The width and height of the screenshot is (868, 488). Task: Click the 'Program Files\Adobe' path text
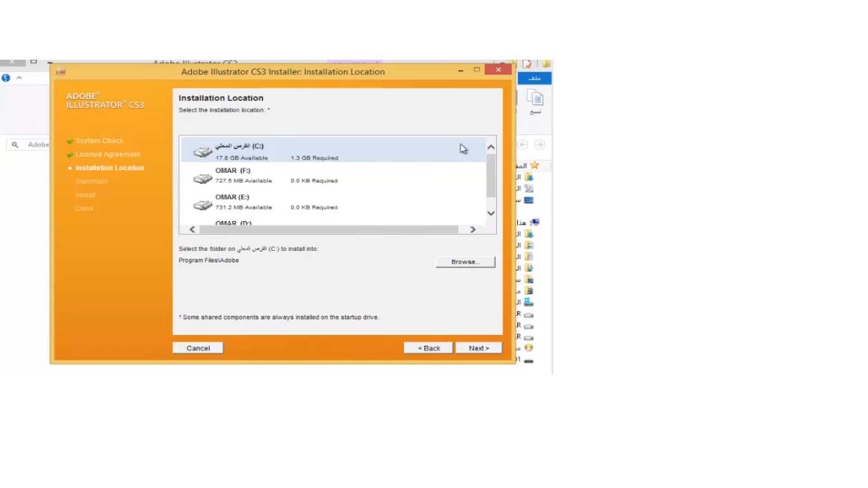[208, 261]
